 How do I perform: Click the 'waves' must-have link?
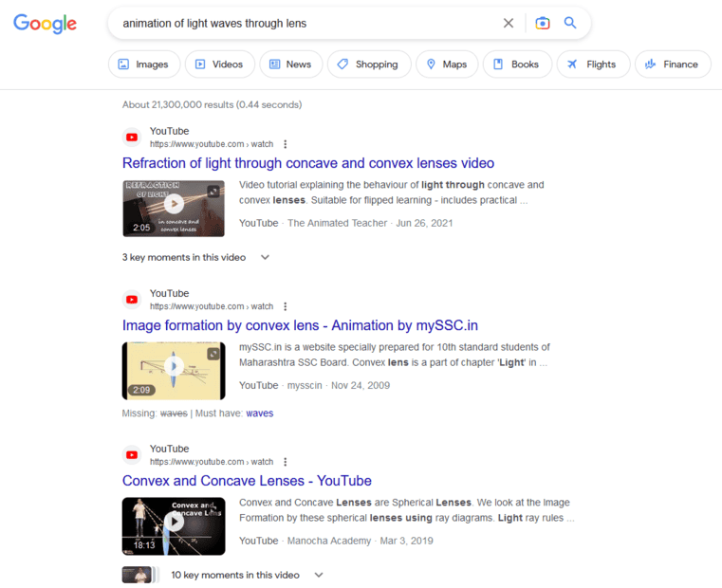coord(259,413)
